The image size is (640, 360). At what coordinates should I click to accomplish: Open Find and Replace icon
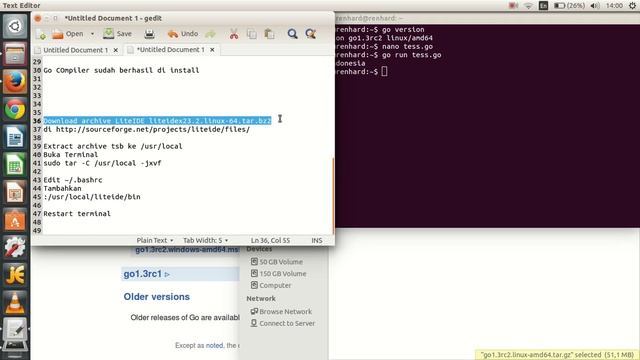(311, 34)
